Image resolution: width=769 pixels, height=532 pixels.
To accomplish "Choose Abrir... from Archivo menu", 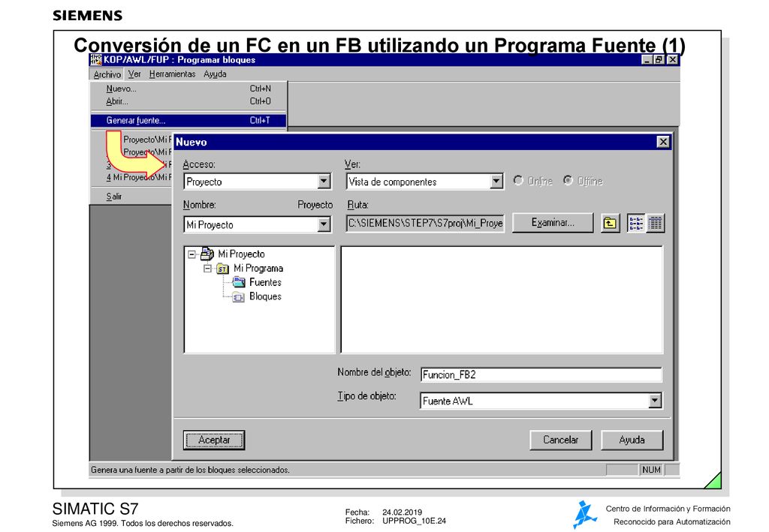I will pyautogui.click(x=188, y=101).
